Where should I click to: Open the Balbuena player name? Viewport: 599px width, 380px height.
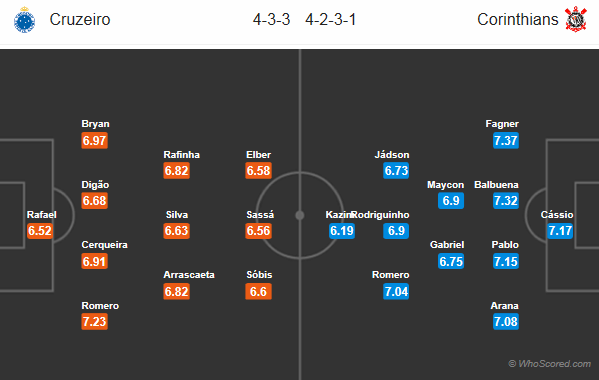pos(496,185)
